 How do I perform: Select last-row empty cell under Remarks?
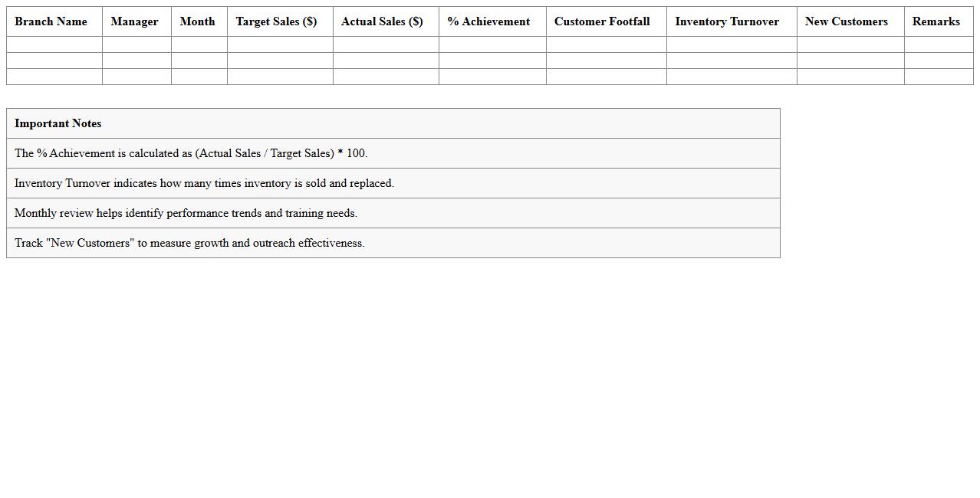coord(939,77)
